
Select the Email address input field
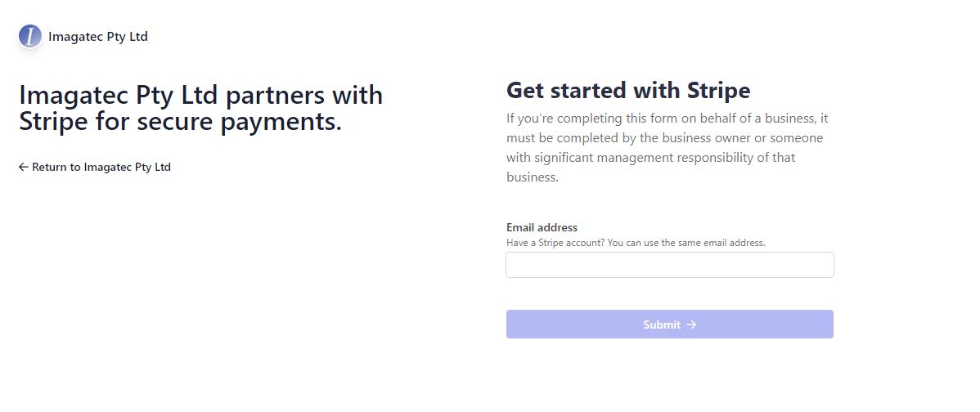click(669, 265)
